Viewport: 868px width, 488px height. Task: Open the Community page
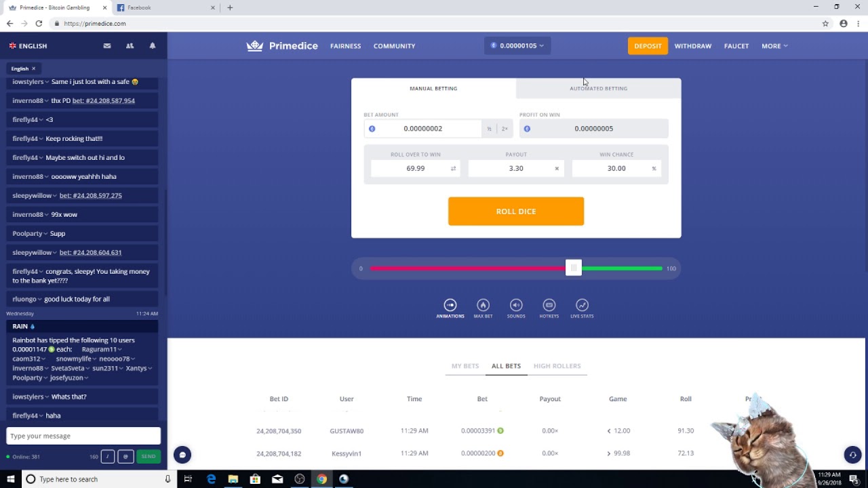394,46
